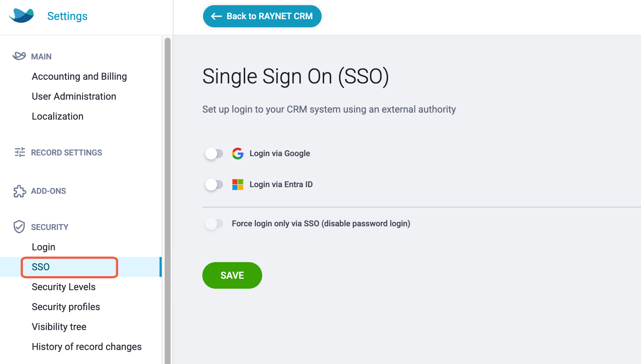Go Back to RAYNET CRM
Screen dimensions: 641x364
(262, 16)
